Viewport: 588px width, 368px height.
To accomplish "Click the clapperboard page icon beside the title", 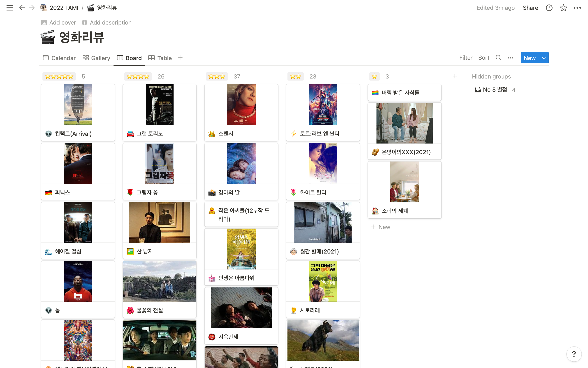I will click(48, 37).
